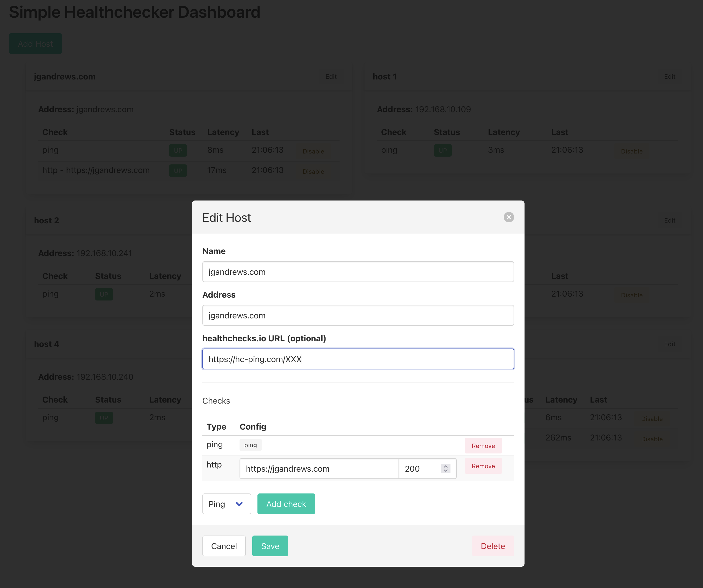Viewport: 703px width, 588px height.
Task: Click the UP status badge for jgandrews.com ping
Action: (178, 150)
